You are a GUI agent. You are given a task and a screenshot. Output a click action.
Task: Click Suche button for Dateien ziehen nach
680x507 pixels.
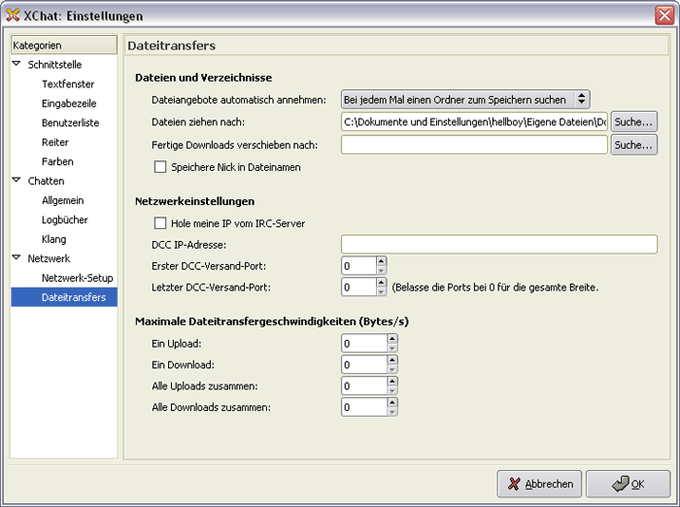click(x=634, y=122)
